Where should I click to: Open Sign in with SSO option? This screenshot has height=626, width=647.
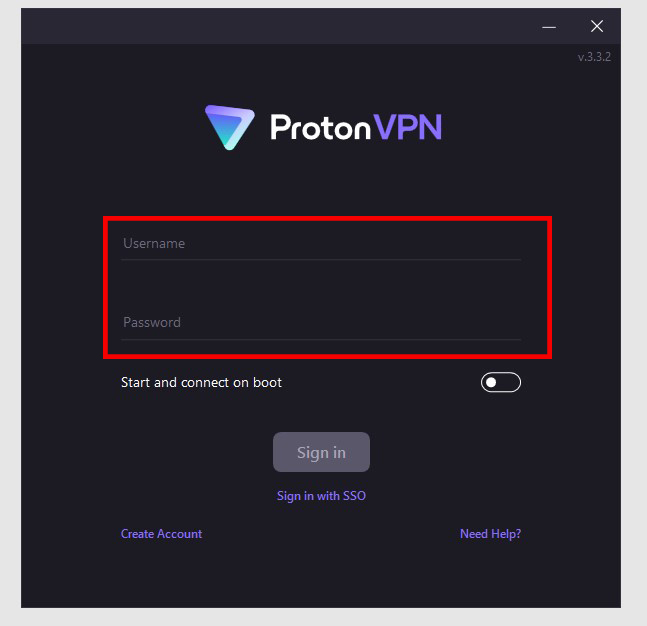[x=321, y=496]
